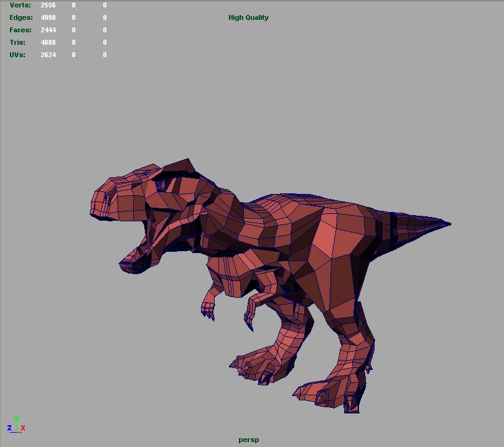The width and height of the screenshot is (504, 447).
Task: Click the 'Tris:' heads-up display label
Action: pyautogui.click(x=17, y=42)
